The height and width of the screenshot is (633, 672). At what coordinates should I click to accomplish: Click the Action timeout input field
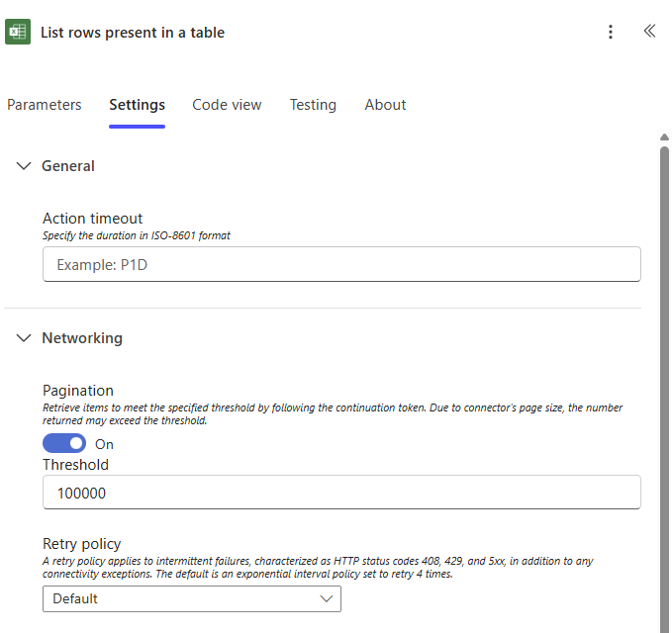coord(341,264)
